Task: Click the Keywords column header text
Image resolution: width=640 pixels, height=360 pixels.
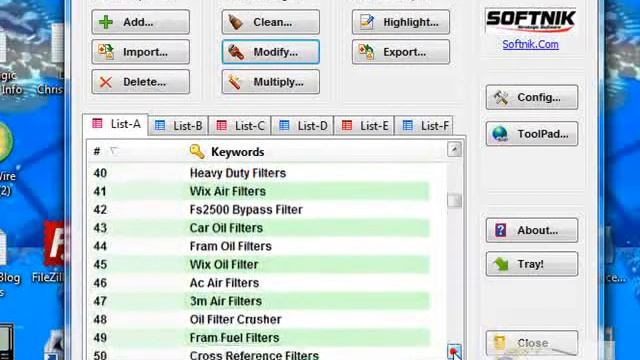Action: [238, 152]
